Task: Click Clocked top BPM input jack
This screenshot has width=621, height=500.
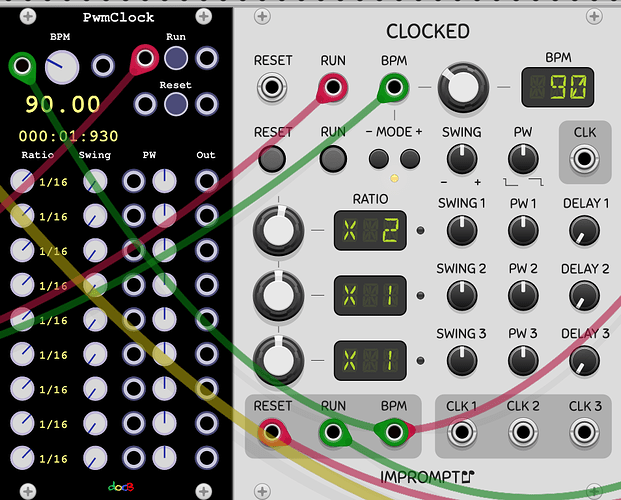Action: pyautogui.click(x=394, y=87)
